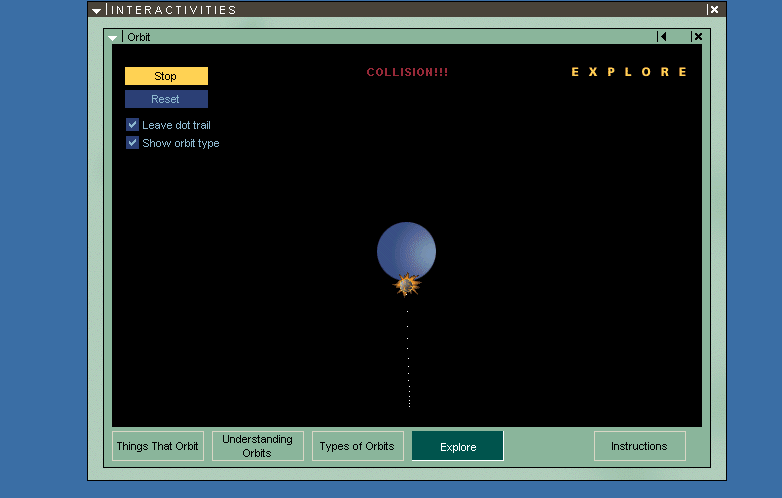Click the Orbit panel title

click(139, 37)
